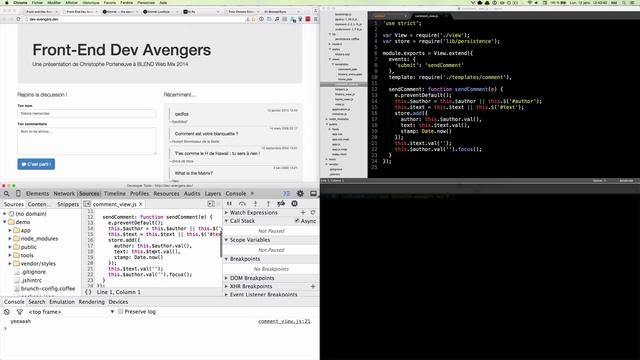Select the Content scripts navigator tab
The image size is (640, 360).
pos(40,204)
